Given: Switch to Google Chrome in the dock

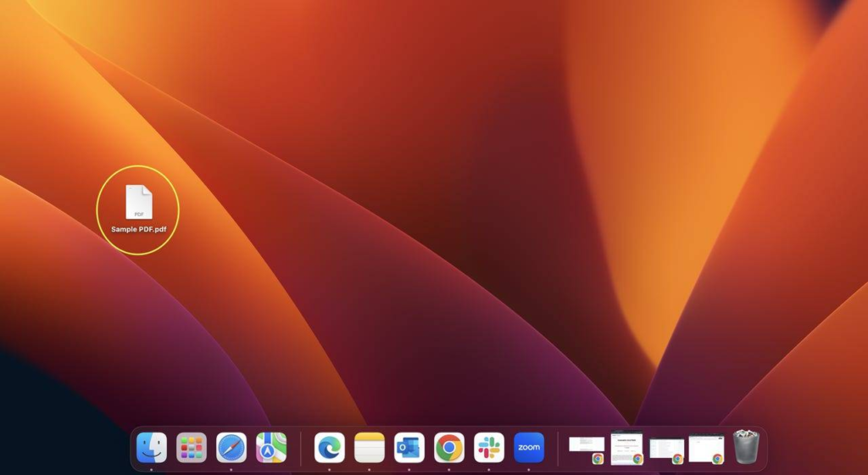Looking at the screenshot, I should [x=449, y=447].
